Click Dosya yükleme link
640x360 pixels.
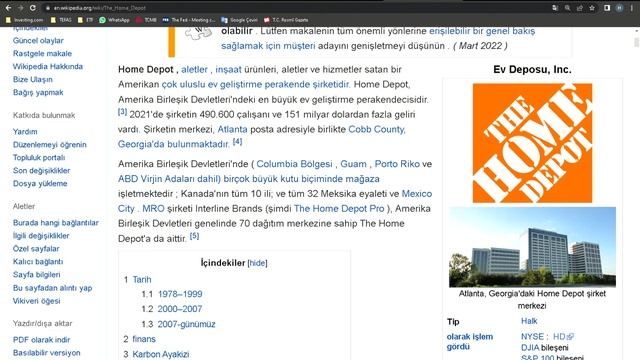(x=40, y=184)
